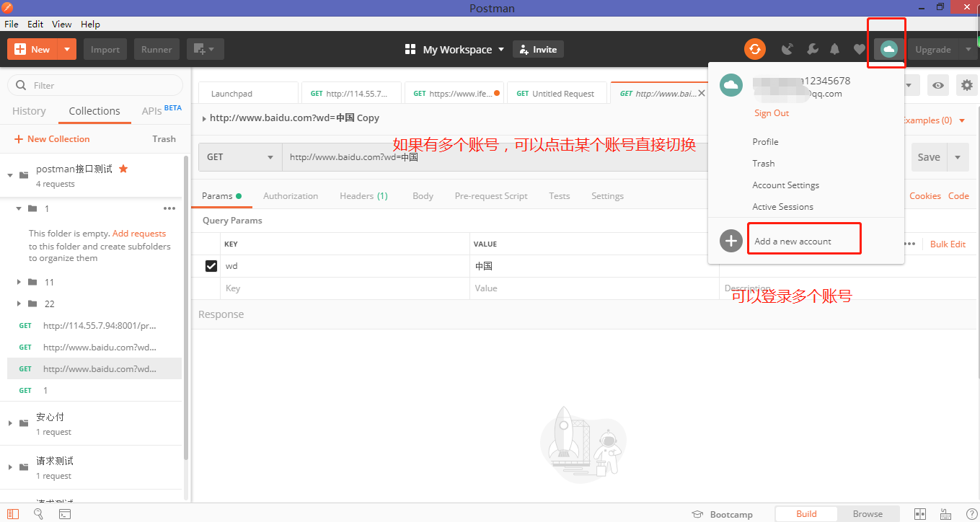
Task: Click the Import button
Action: 105,49
